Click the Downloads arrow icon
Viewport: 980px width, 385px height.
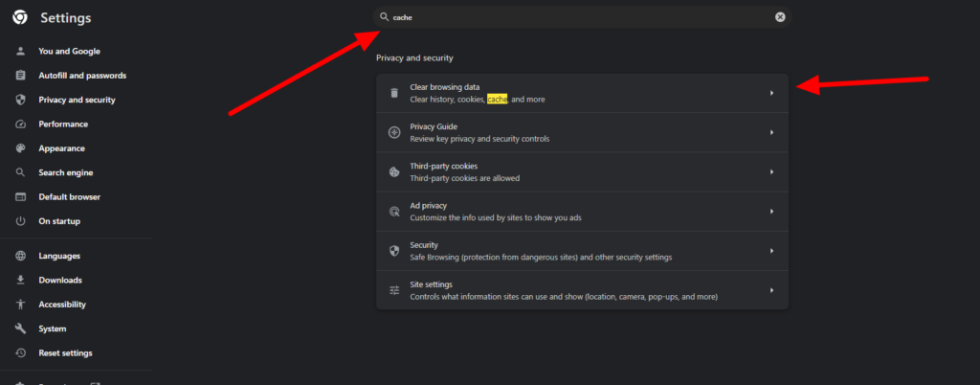coord(21,280)
